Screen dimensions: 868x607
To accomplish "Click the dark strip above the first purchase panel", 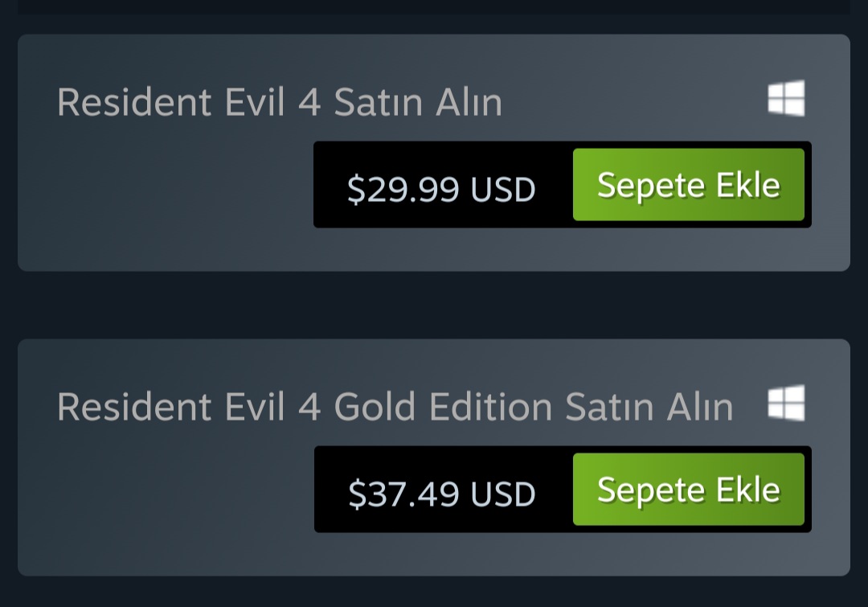I will point(434,6).
